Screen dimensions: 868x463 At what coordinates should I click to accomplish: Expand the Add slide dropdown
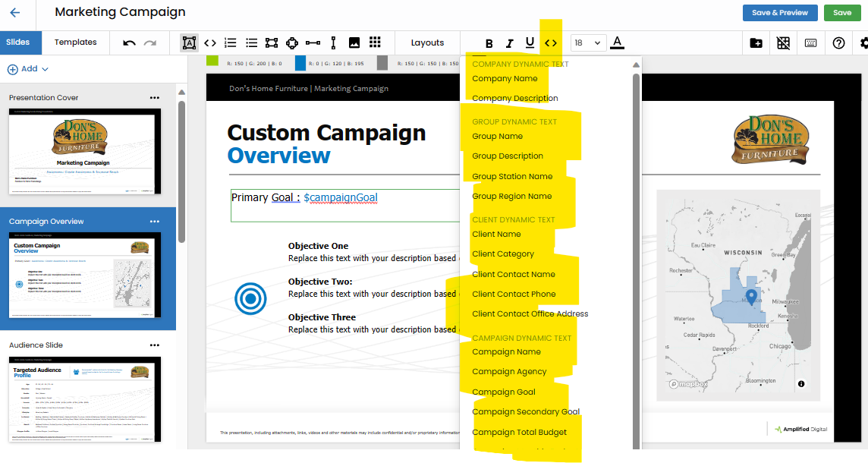coord(28,69)
